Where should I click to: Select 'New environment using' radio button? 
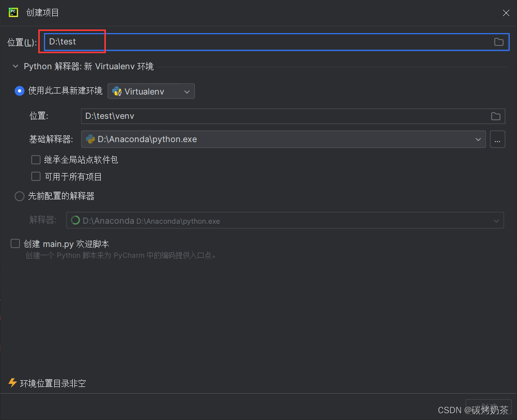[20, 91]
